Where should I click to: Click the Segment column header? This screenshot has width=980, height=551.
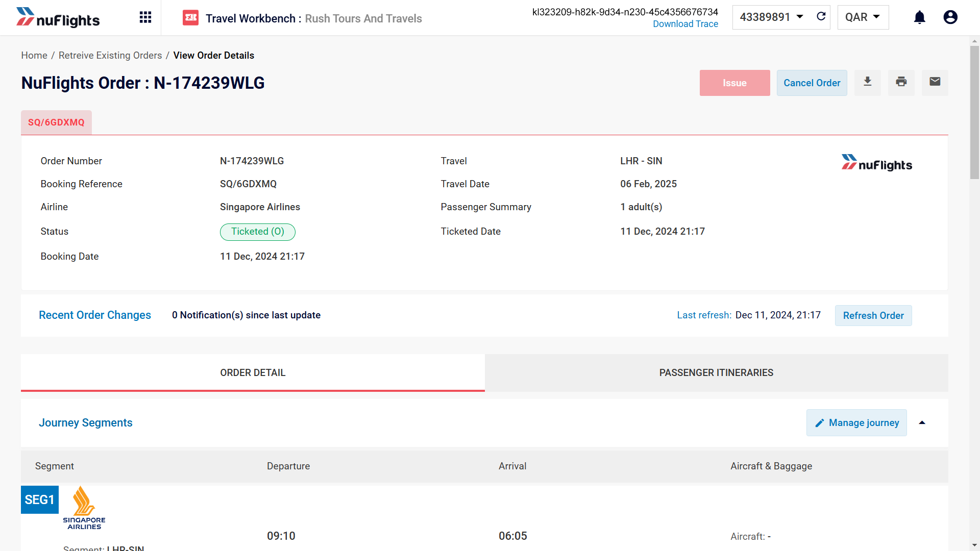(x=55, y=466)
